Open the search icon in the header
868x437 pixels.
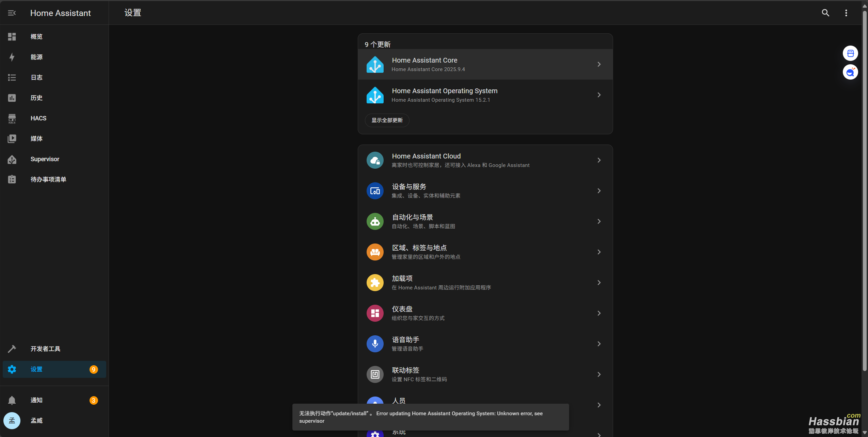tap(825, 13)
